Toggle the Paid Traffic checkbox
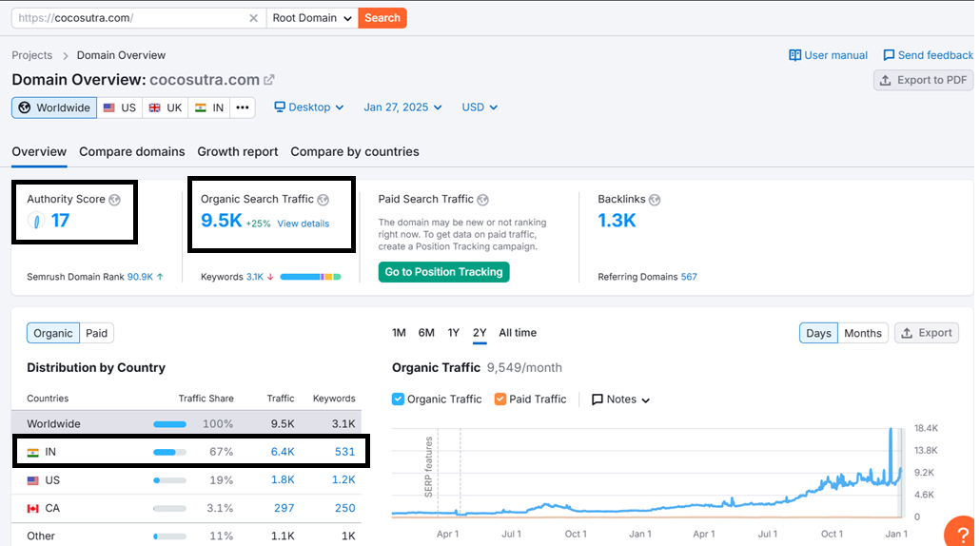 tap(500, 400)
